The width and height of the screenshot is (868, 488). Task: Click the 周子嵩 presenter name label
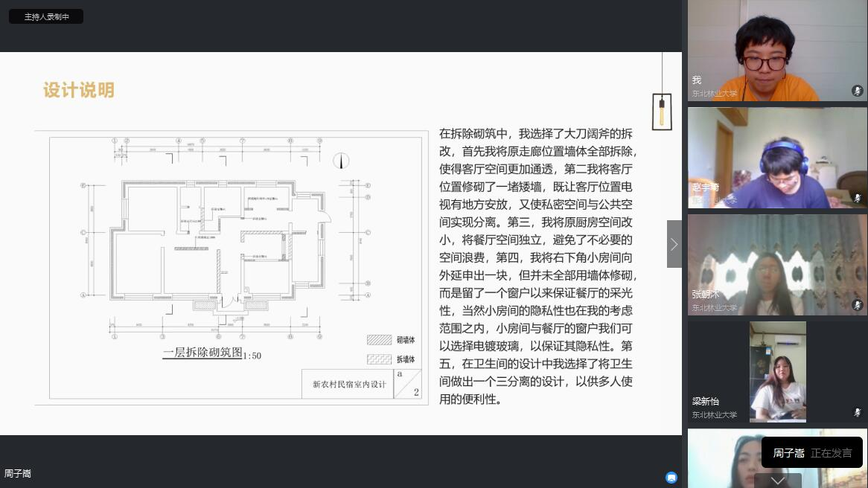(x=18, y=474)
